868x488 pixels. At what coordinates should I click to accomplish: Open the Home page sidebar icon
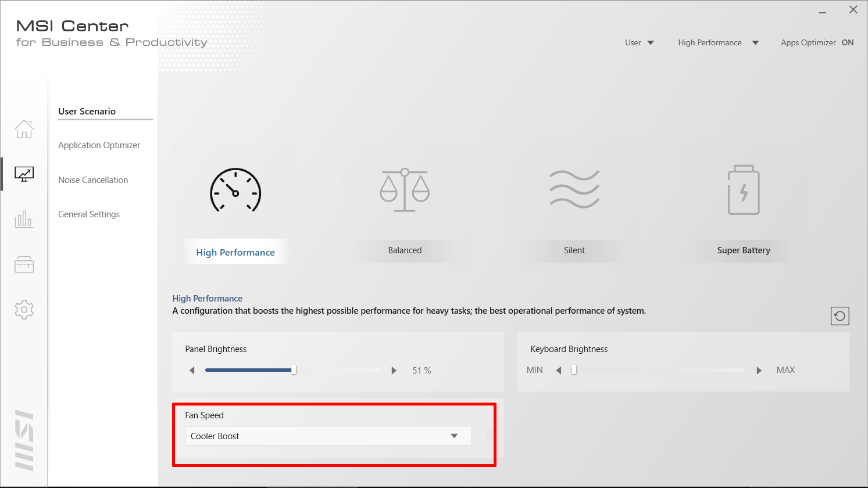(24, 129)
